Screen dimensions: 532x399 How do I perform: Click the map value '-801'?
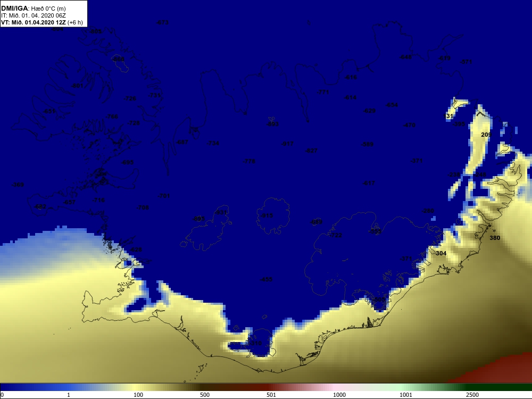[x=77, y=86]
